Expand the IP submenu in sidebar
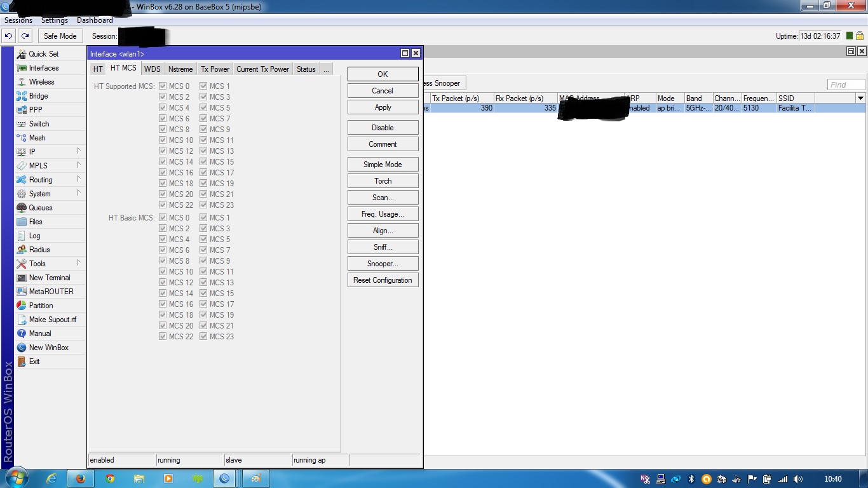This screenshot has height=488, width=868. pos(79,151)
